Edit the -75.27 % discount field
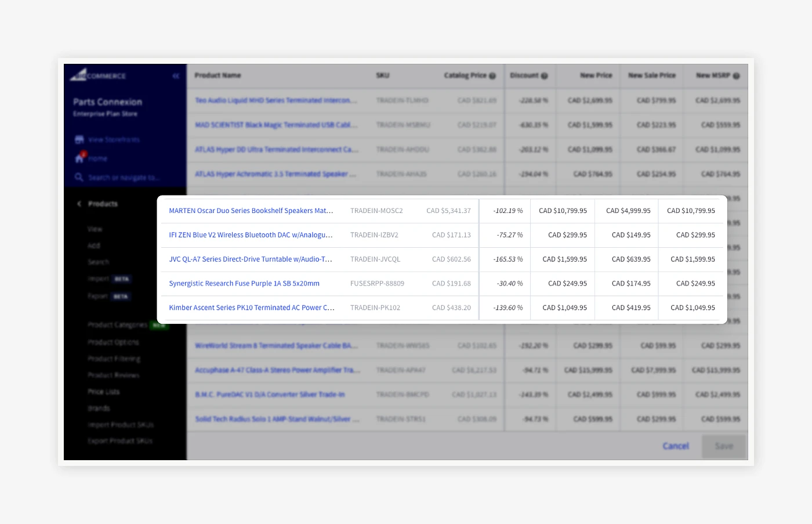Image resolution: width=812 pixels, height=524 pixels. pyautogui.click(x=505, y=235)
